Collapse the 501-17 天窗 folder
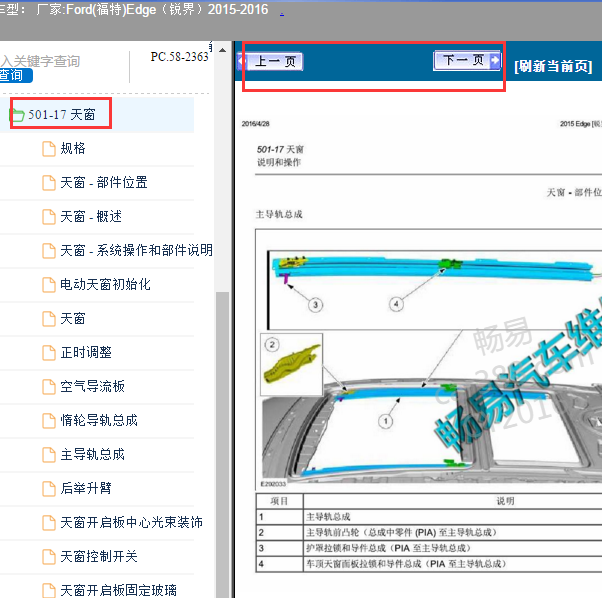Image resolution: width=602 pixels, height=598 pixels. [x=61, y=114]
